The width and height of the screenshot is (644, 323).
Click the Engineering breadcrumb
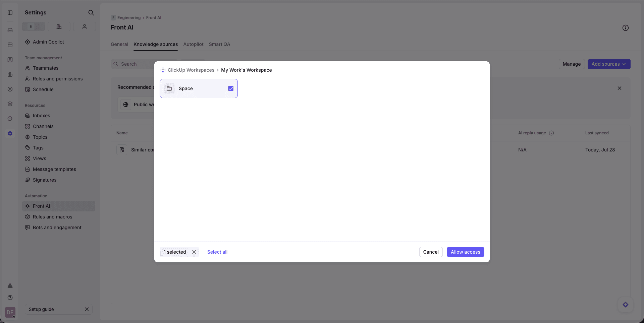point(129,18)
